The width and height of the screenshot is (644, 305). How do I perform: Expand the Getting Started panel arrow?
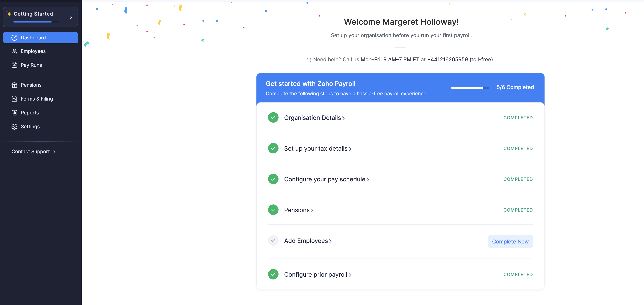pos(71,17)
